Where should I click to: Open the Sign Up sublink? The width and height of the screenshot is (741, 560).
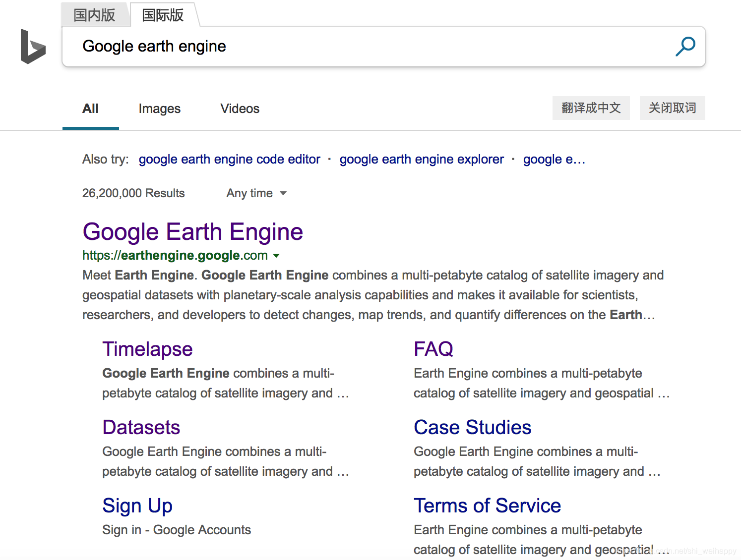click(x=137, y=506)
